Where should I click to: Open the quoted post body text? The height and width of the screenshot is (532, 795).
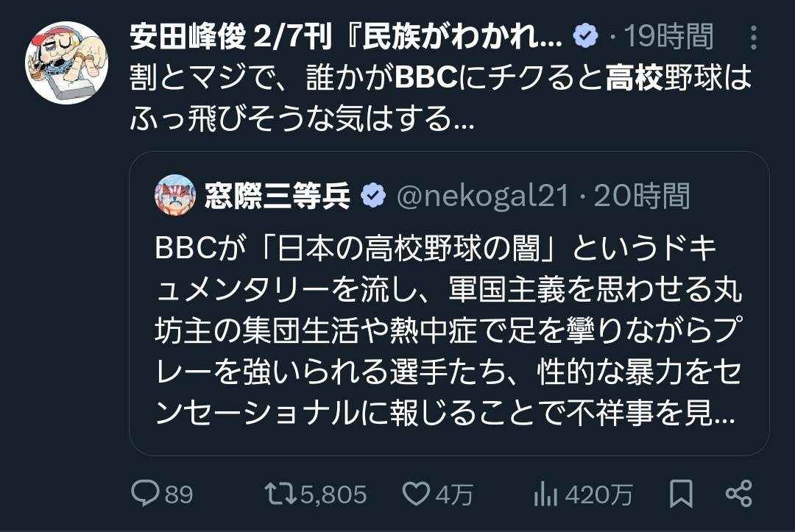[445, 333]
